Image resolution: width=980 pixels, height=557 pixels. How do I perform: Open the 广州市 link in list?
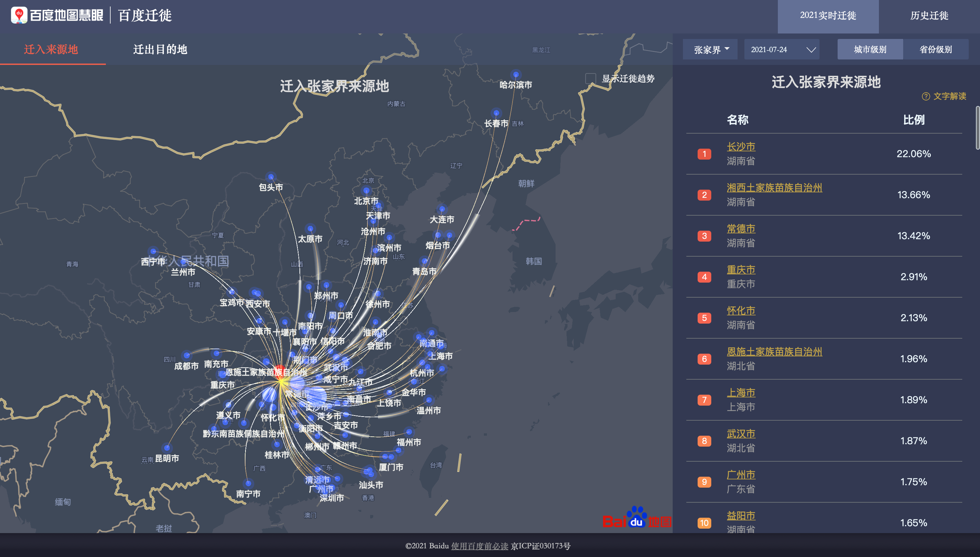741,474
